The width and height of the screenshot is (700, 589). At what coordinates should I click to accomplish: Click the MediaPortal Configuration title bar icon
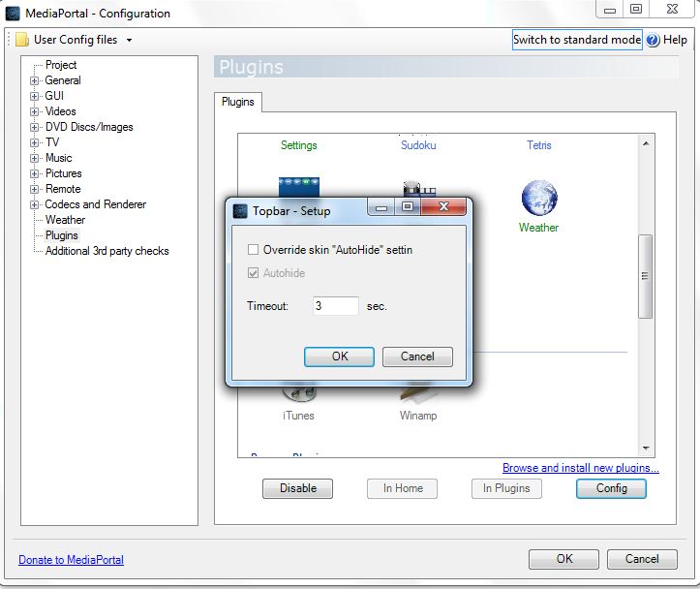pos(12,14)
